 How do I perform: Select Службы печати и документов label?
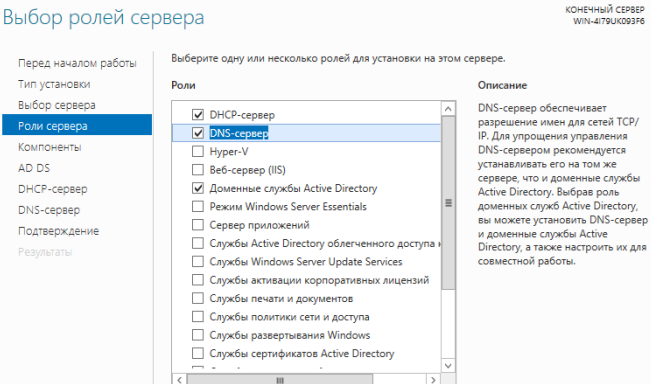[x=281, y=298]
